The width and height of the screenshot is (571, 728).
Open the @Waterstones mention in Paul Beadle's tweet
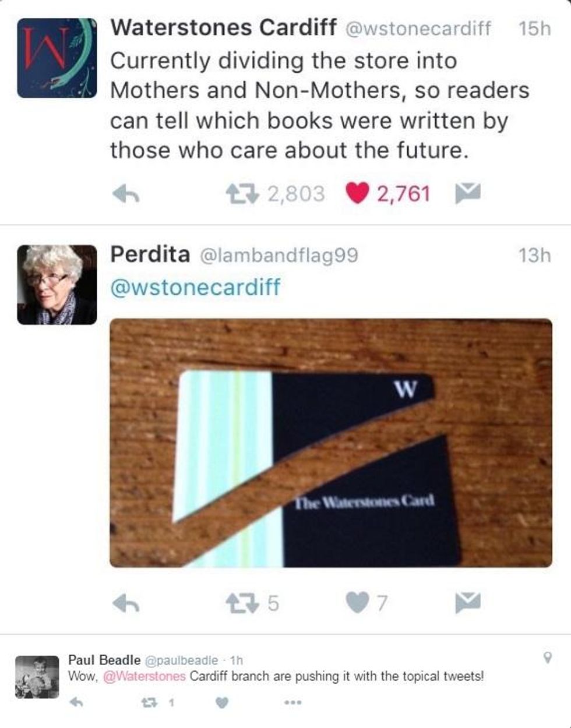(144, 677)
